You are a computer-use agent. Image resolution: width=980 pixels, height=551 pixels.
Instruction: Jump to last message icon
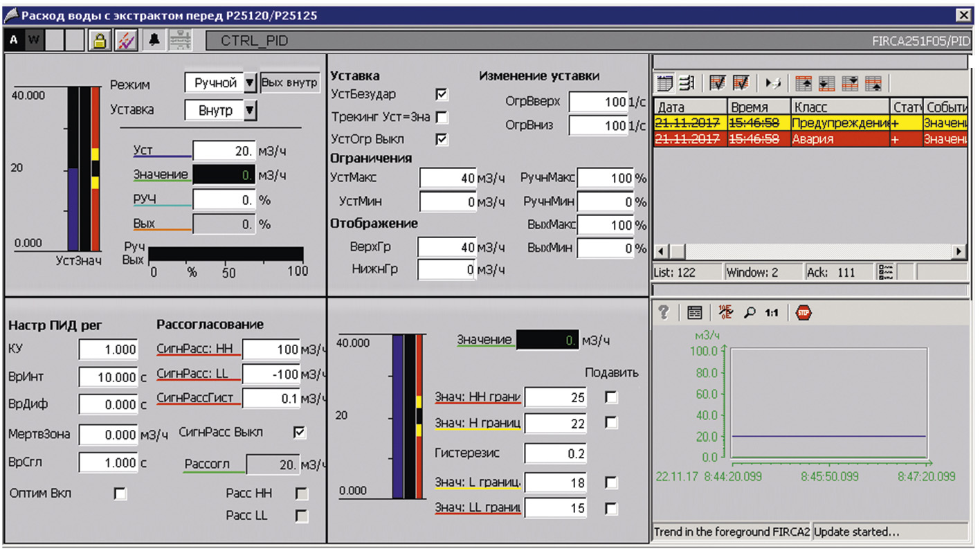826,84
